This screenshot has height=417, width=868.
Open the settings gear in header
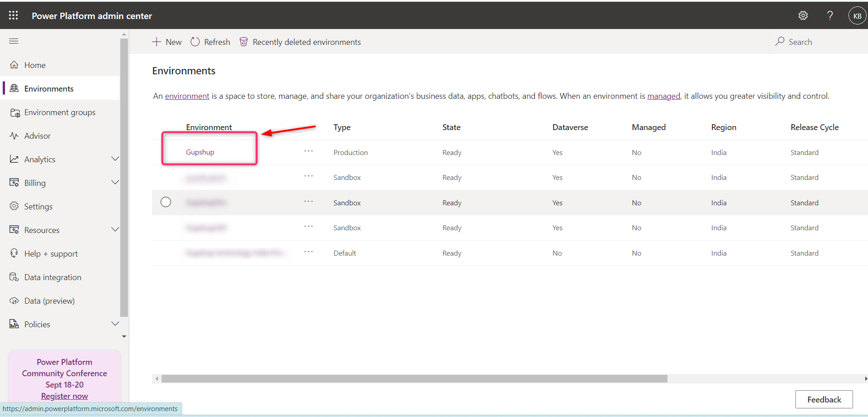point(803,15)
